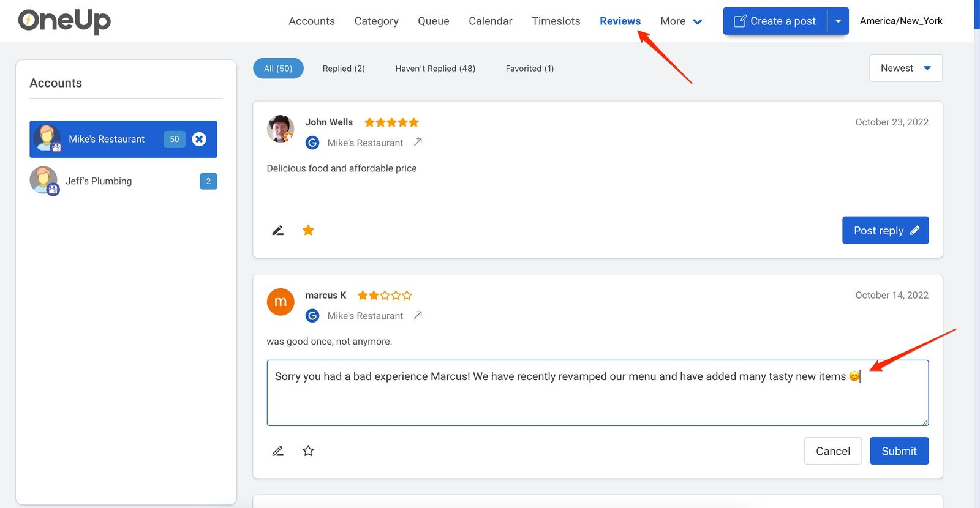This screenshot has height=508, width=980.
Task: Submit the reply to marcus K
Action: [899, 451]
